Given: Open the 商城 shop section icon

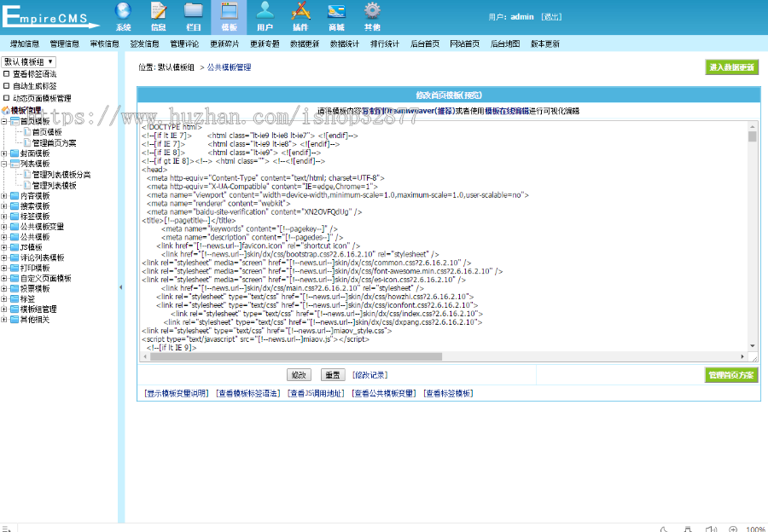Looking at the screenshot, I should [336, 17].
